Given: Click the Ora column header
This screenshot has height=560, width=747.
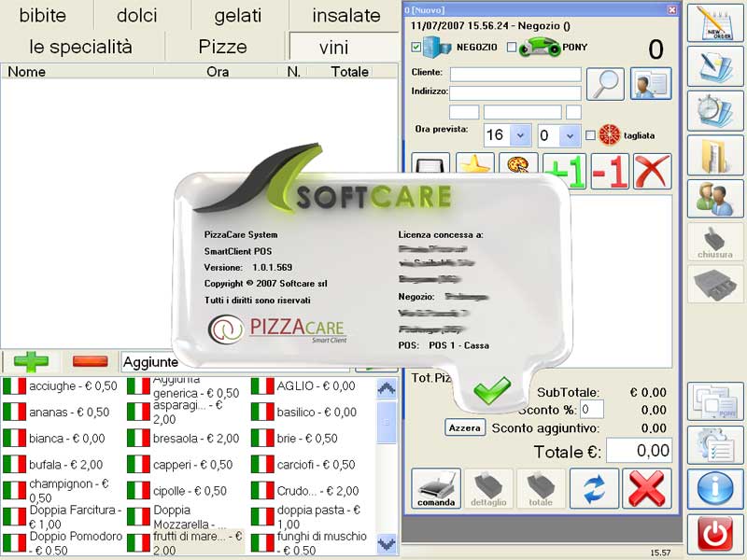Looking at the screenshot, I should [218, 72].
